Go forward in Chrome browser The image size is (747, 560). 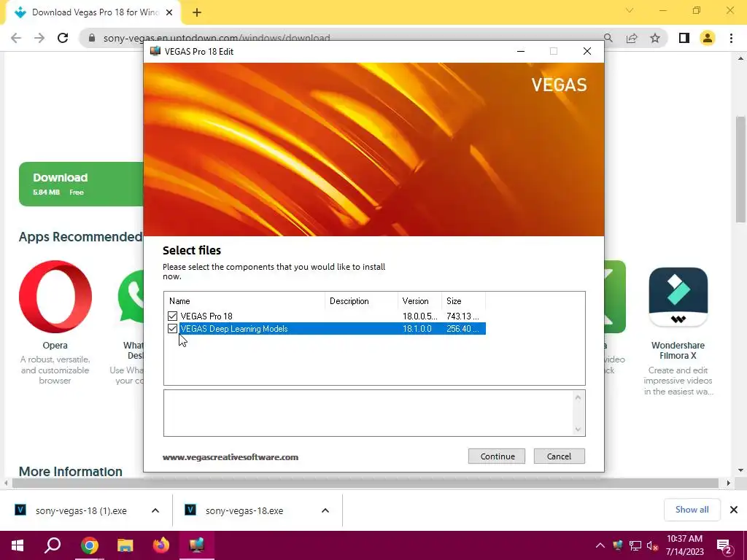(x=39, y=38)
